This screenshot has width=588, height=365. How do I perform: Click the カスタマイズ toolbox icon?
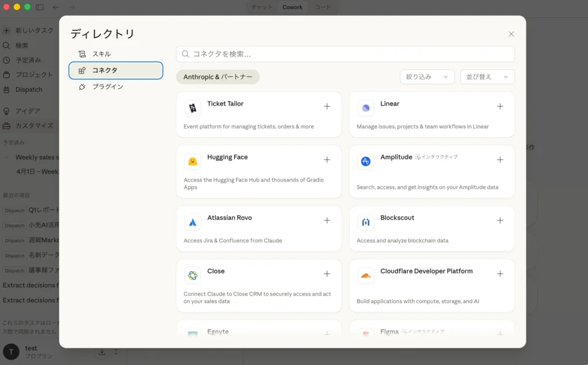pyautogui.click(x=6, y=126)
